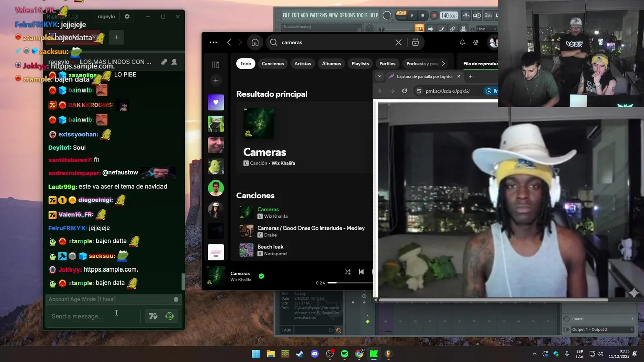
Task: Click FL Studio tempo 140.000 field
Action: (x=448, y=16)
